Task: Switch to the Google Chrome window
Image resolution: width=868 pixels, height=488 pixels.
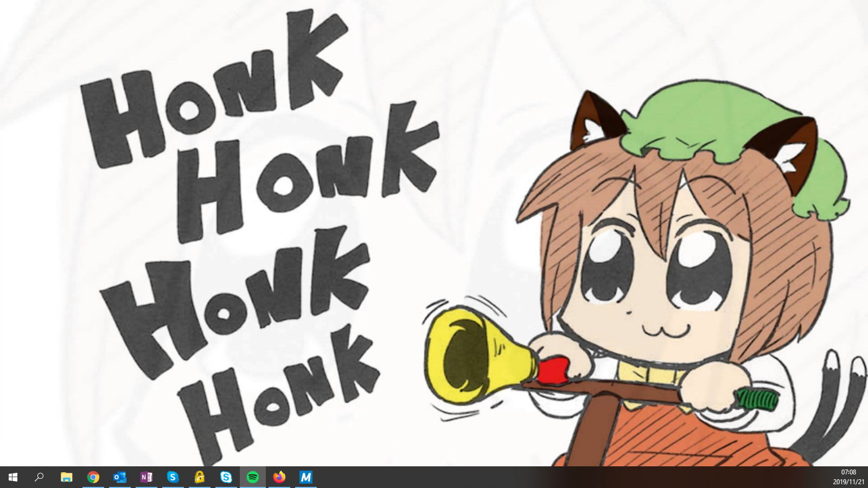Action: [93, 477]
